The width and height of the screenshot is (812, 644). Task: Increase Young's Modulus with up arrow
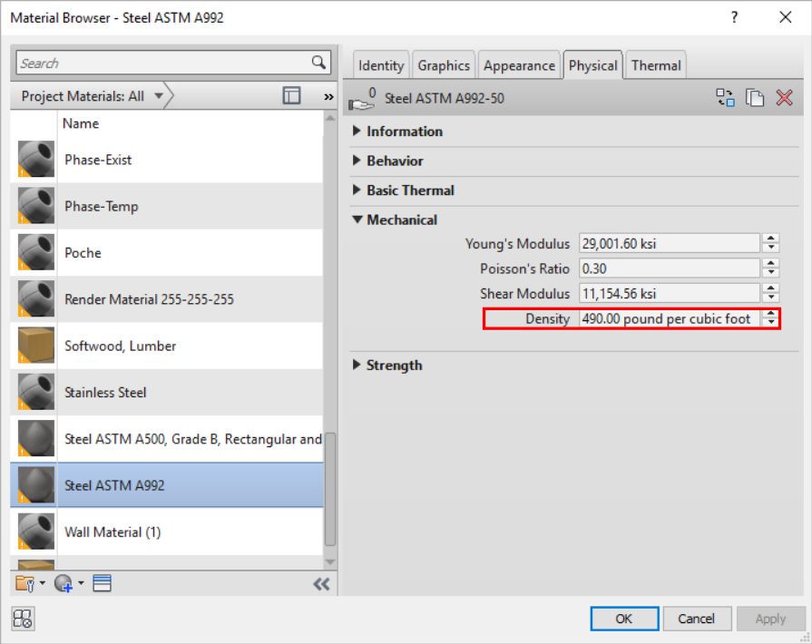tap(771, 239)
